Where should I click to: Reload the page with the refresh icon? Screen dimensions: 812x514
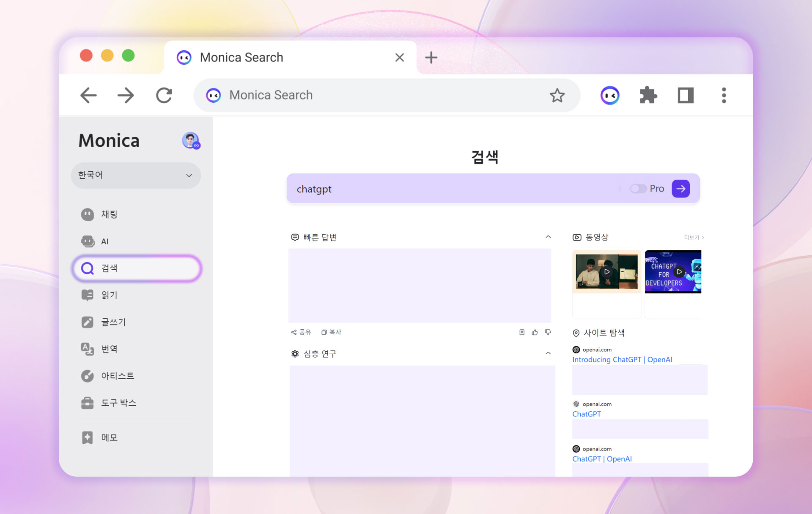pos(164,96)
